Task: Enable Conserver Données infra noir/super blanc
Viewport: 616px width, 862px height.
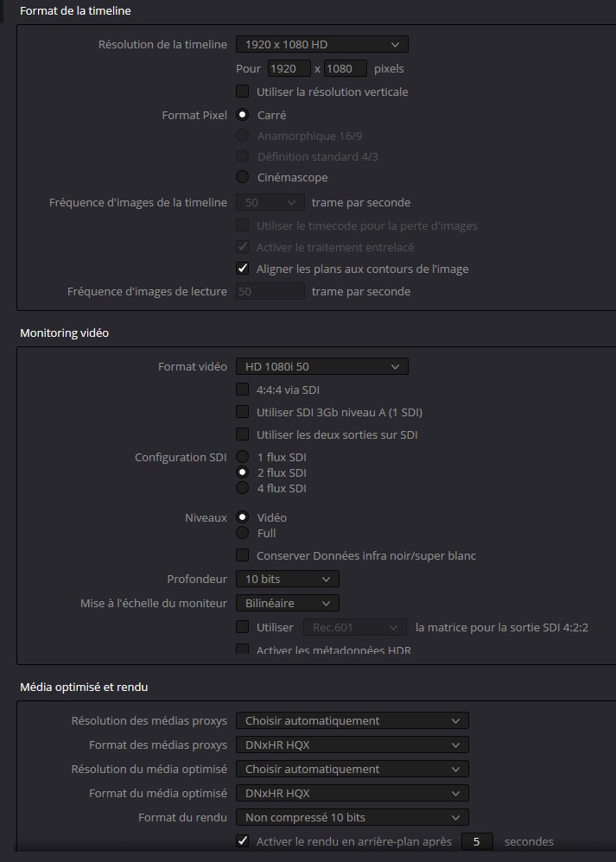Action: 242,555
